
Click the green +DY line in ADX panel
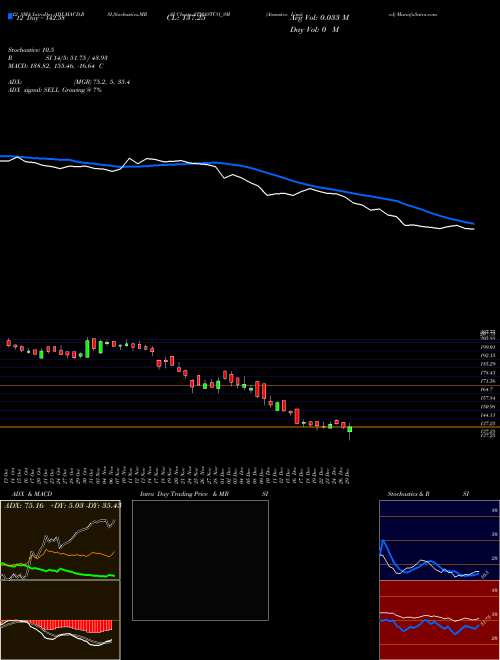pyautogui.click(x=59, y=571)
